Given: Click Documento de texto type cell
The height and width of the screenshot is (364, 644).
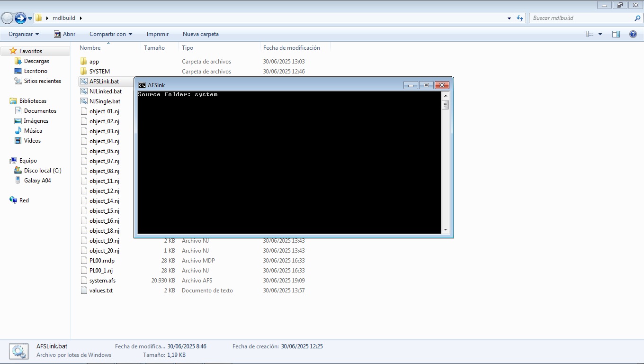Looking at the screenshot, I should pyautogui.click(x=207, y=291).
